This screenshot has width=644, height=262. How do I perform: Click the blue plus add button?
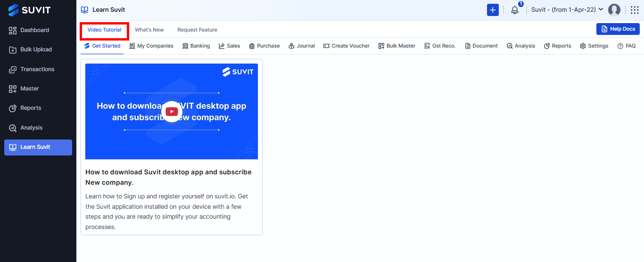pyautogui.click(x=493, y=10)
